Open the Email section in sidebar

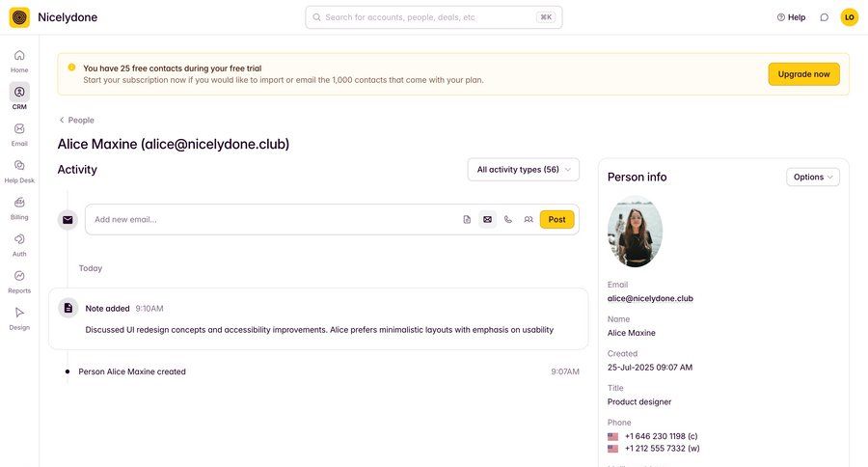pyautogui.click(x=19, y=134)
